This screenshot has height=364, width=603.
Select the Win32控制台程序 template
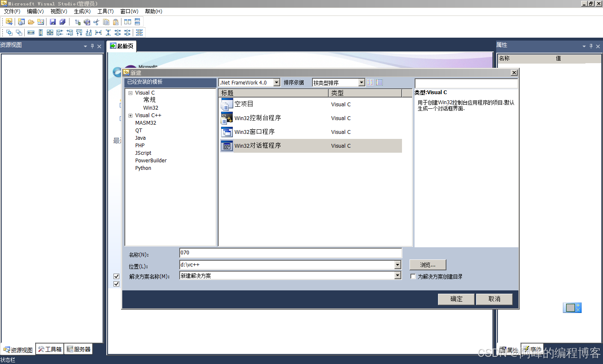(311, 118)
